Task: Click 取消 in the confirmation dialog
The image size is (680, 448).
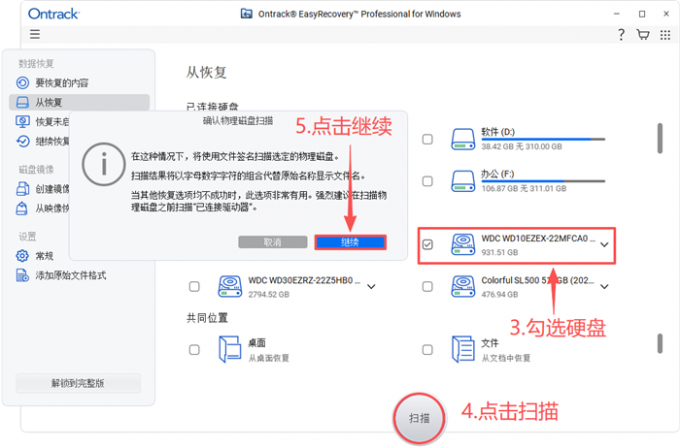Action: point(273,242)
